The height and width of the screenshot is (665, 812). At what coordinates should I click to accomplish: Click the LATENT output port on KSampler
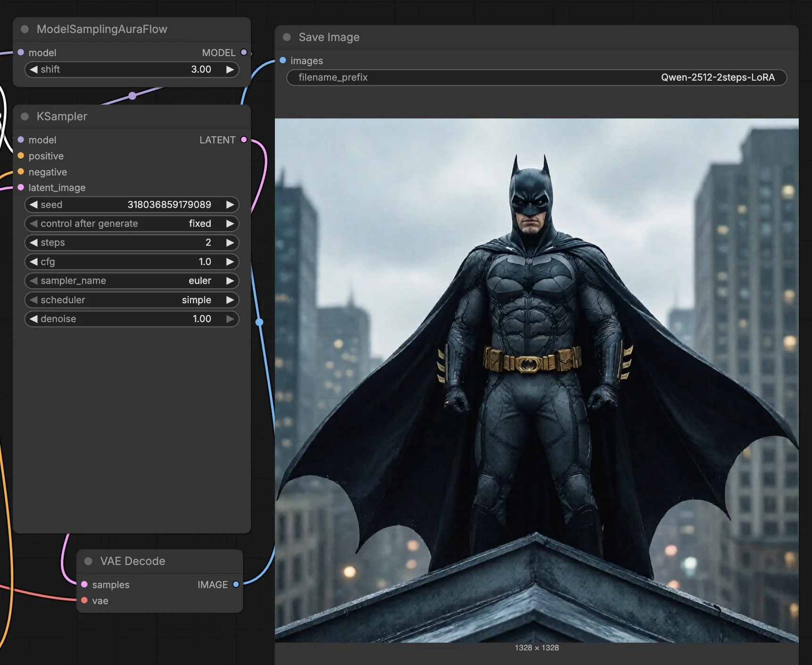243,140
